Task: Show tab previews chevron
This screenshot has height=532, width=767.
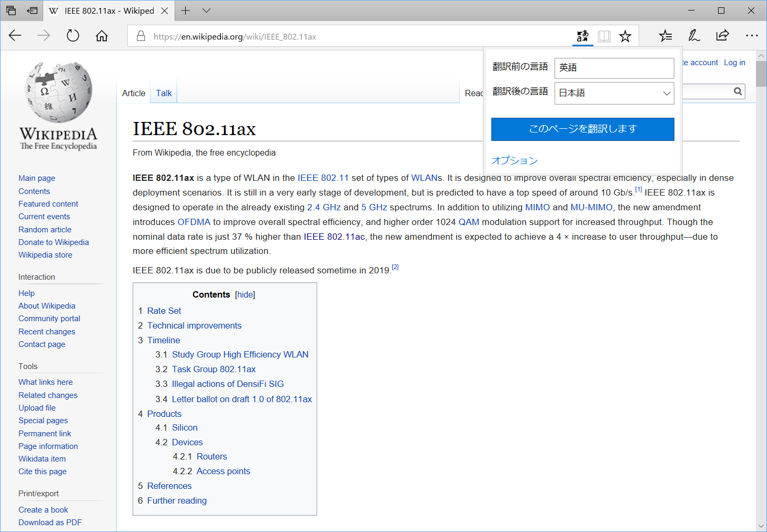Action: coord(206,11)
